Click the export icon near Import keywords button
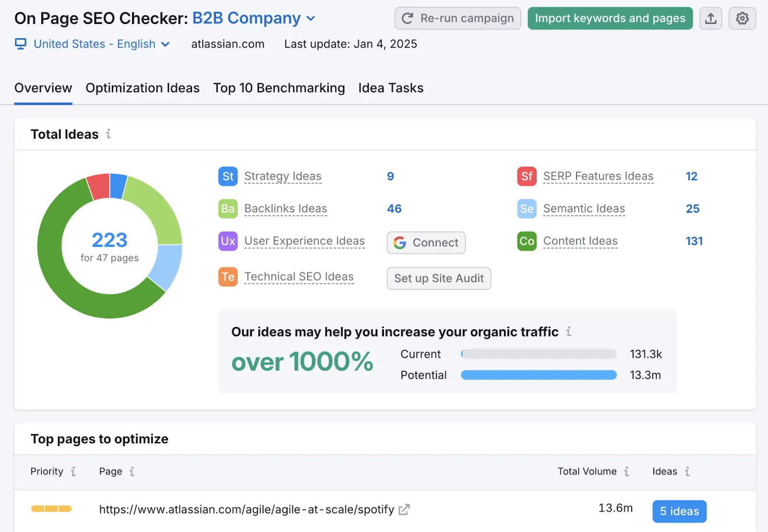Viewport: 768px width, 532px height. [711, 18]
